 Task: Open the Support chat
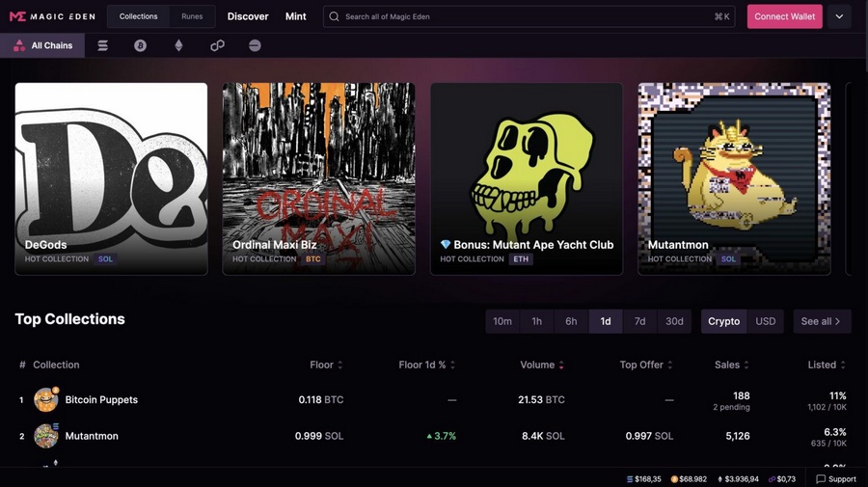pyautogui.click(x=836, y=478)
